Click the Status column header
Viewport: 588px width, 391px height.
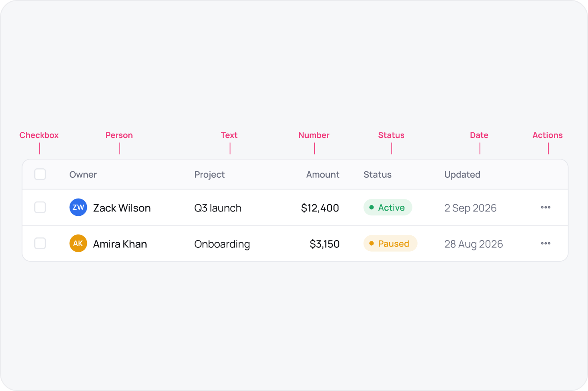tap(377, 175)
